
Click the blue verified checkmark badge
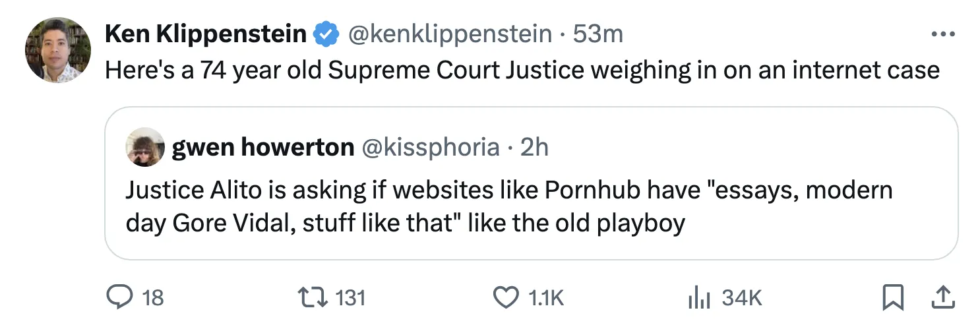tap(325, 34)
